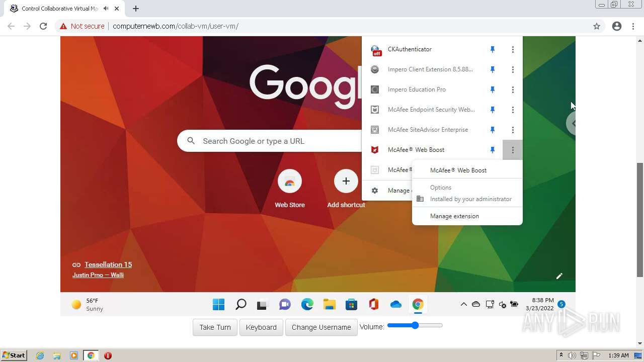Image resolution: width=644 pixels, height=362 pixels.
Task: Unpin Impero Education Pro pin
Action: pyautogui.click(x=493, y=89)
